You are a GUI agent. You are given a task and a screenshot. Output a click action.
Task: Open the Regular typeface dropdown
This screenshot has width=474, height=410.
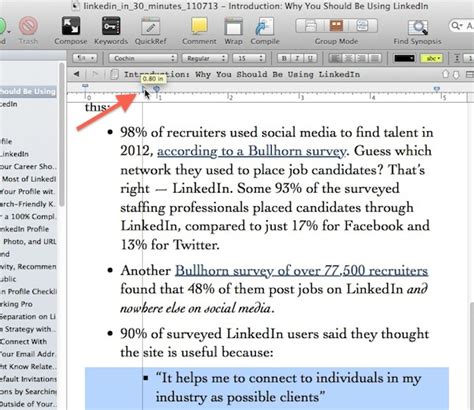(x=205, y=58)
